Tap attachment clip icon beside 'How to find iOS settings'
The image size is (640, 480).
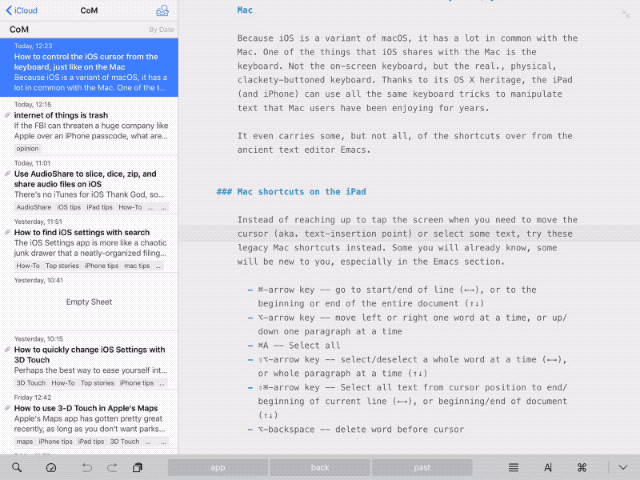point(7,233)
